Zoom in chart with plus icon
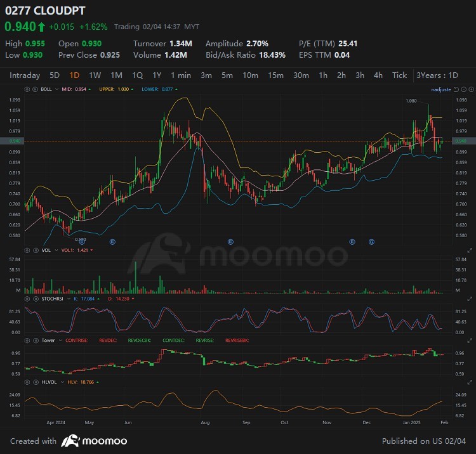Viewport: 476px width, 454px height. pos(471,89)
